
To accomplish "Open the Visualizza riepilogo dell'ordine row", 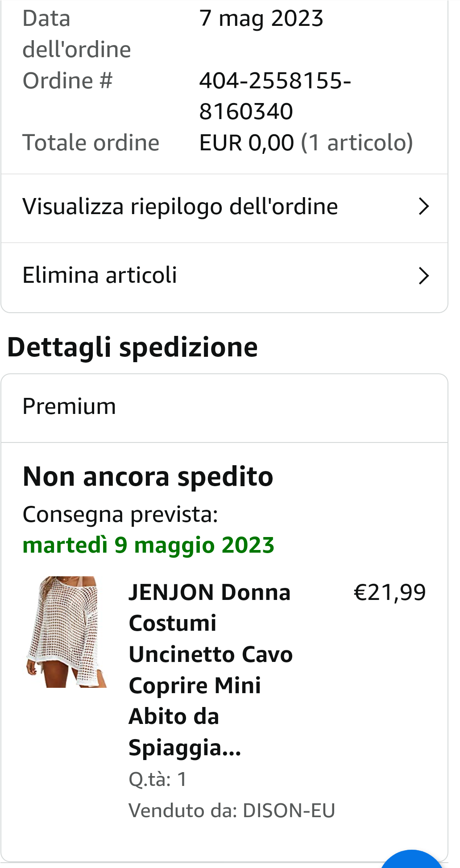I will point(180,207).
